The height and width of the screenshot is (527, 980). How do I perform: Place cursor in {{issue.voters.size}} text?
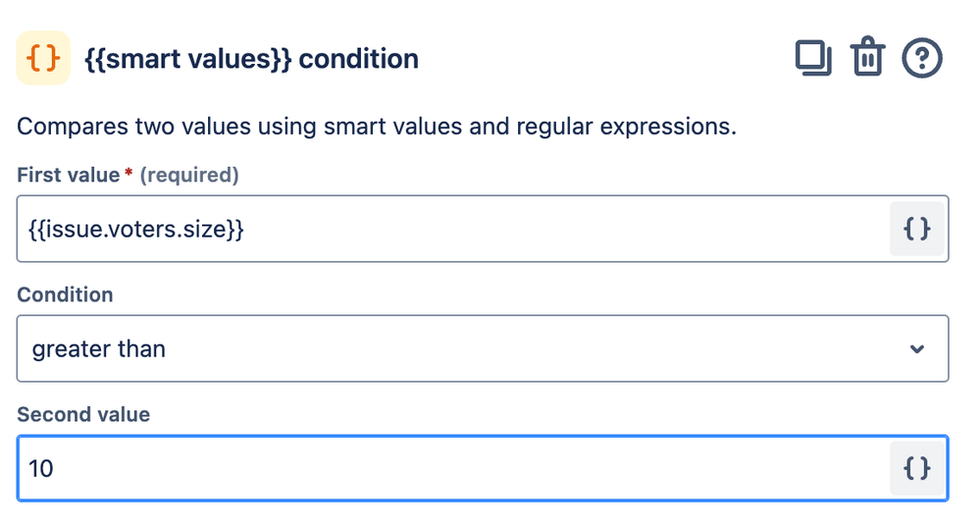click(x=136, y=230)
